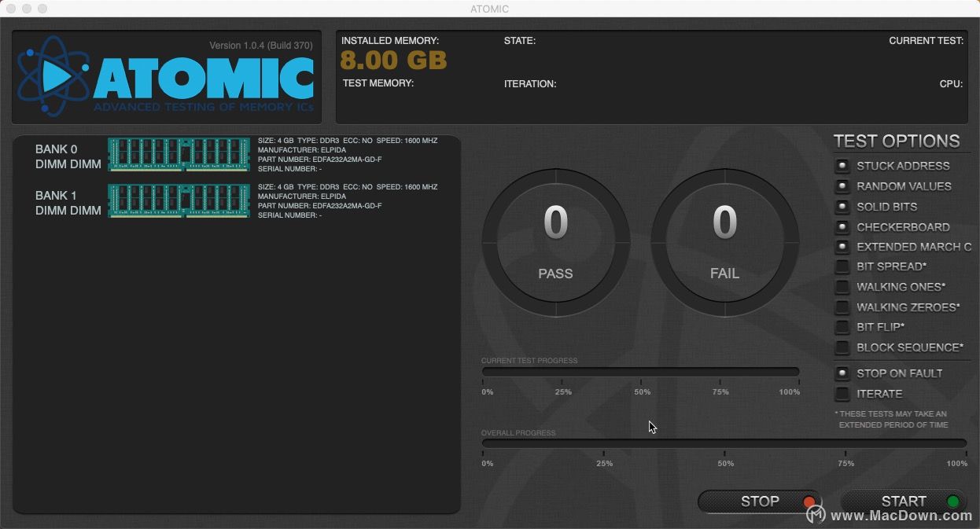Click the STATE label

tap(520, 41)
